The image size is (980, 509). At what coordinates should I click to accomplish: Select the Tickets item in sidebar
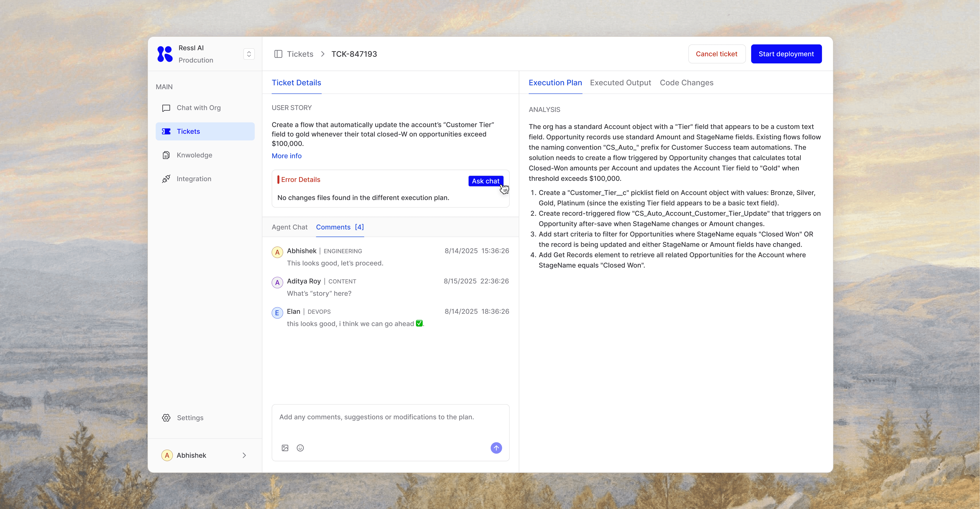click(205, 131)
